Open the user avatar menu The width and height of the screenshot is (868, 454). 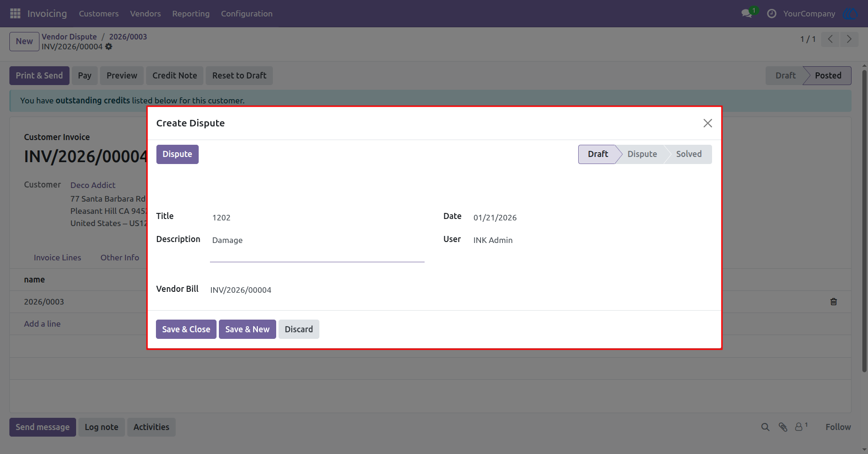pyautogui.click(x=850, y=14)
